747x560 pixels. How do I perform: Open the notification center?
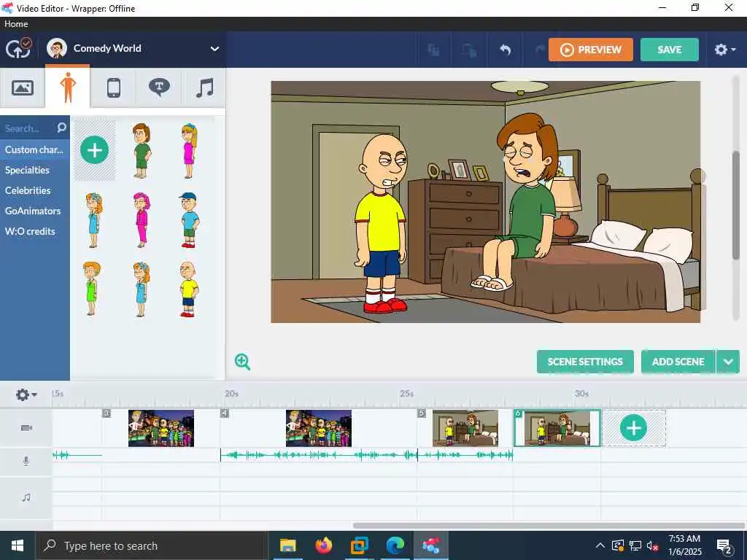coord(724,547)
